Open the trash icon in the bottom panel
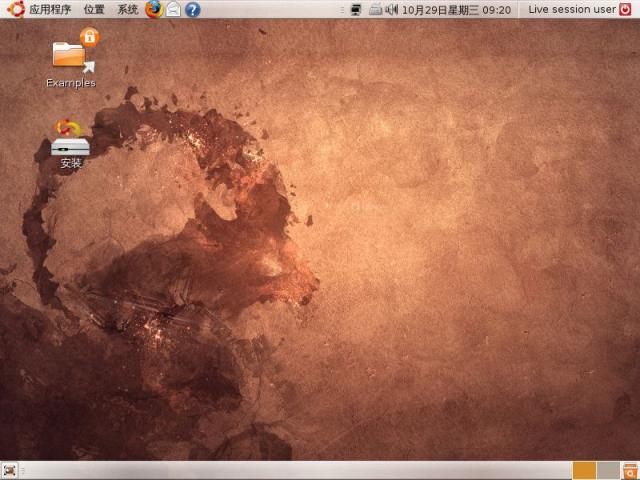This screenshot has width=640, height=480. click(x=630, y=471)
